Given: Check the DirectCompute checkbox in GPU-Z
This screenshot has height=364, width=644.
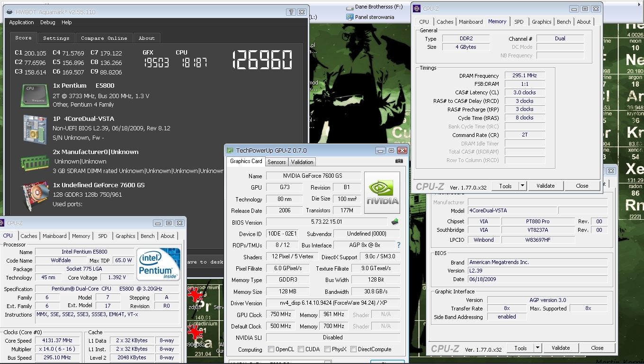Looking at the screenshot, I should (x=354, y=349).
